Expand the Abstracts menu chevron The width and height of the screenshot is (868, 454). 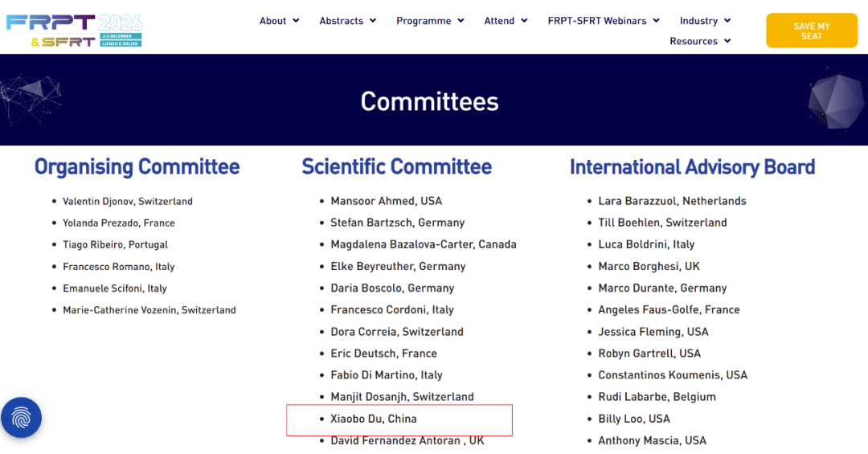click(x=373, y=20)
